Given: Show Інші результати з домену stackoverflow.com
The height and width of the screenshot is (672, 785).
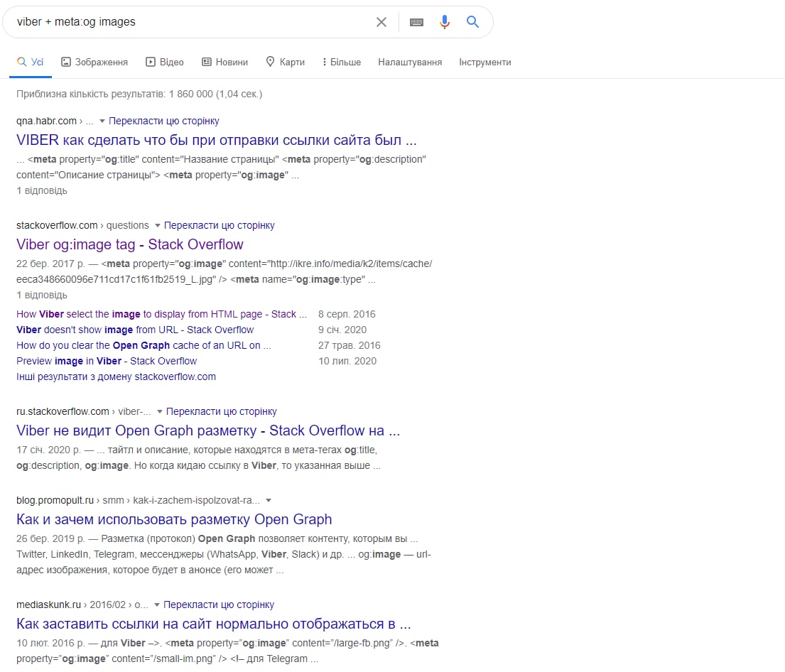Looking at the screenshot, I should [116, 376].
